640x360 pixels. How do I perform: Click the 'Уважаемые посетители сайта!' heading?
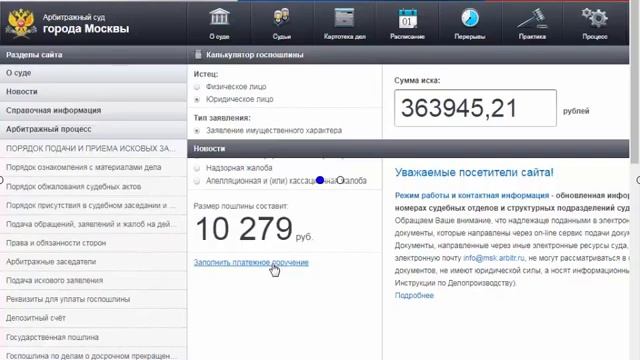coord(474,172)
